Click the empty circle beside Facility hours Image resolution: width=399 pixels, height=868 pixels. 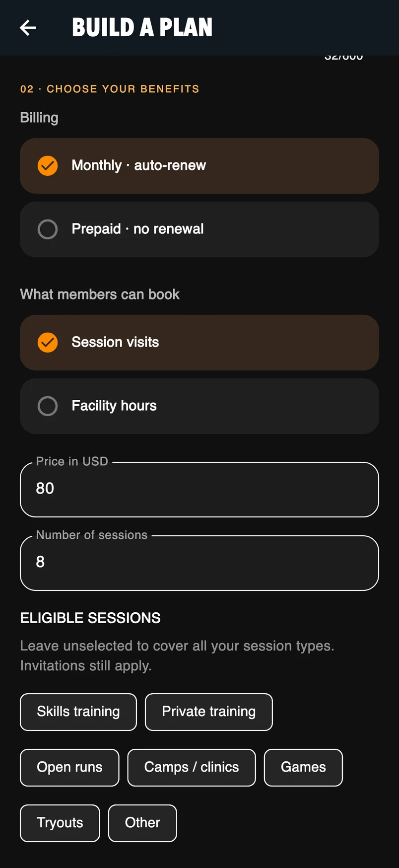[x=48, y=406]
